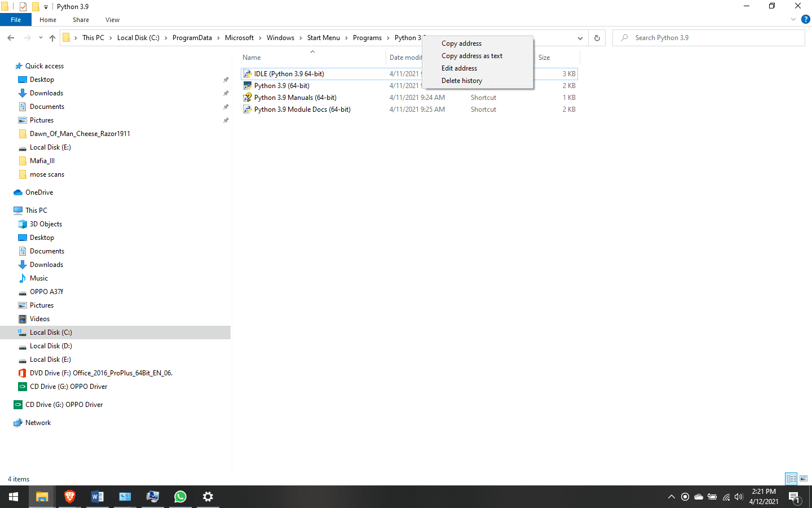
Task: Expand the ribbon with the chevron
Action: point(793,19)
